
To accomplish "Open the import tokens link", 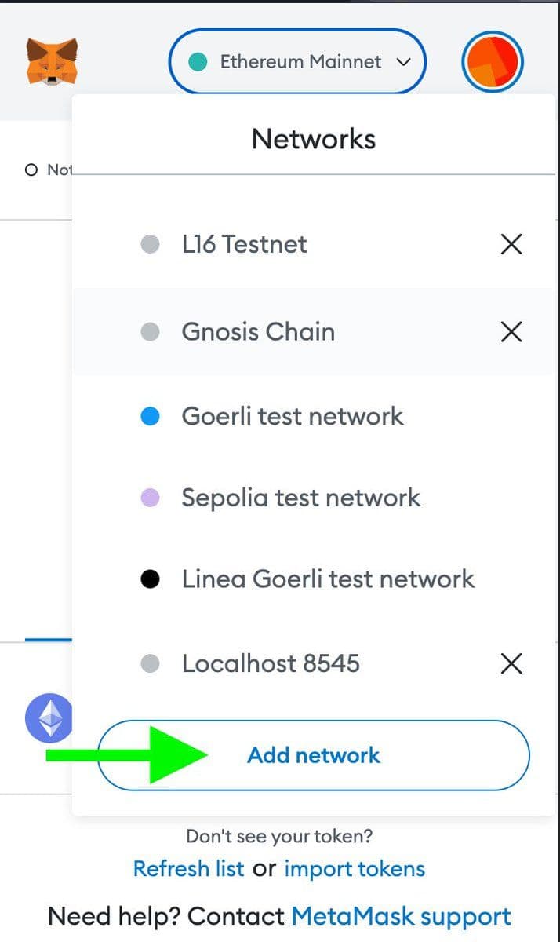I will coord(355,869).
